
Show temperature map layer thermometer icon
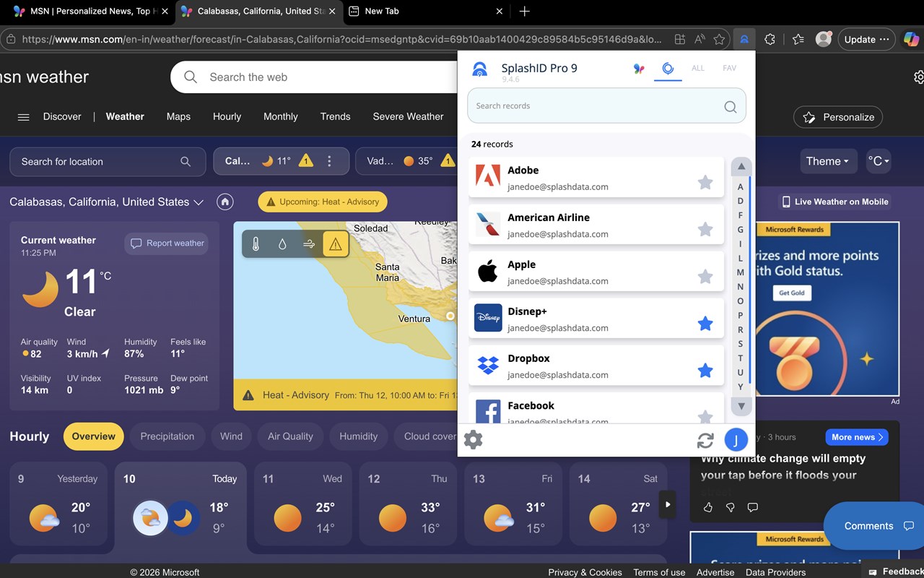256,244
